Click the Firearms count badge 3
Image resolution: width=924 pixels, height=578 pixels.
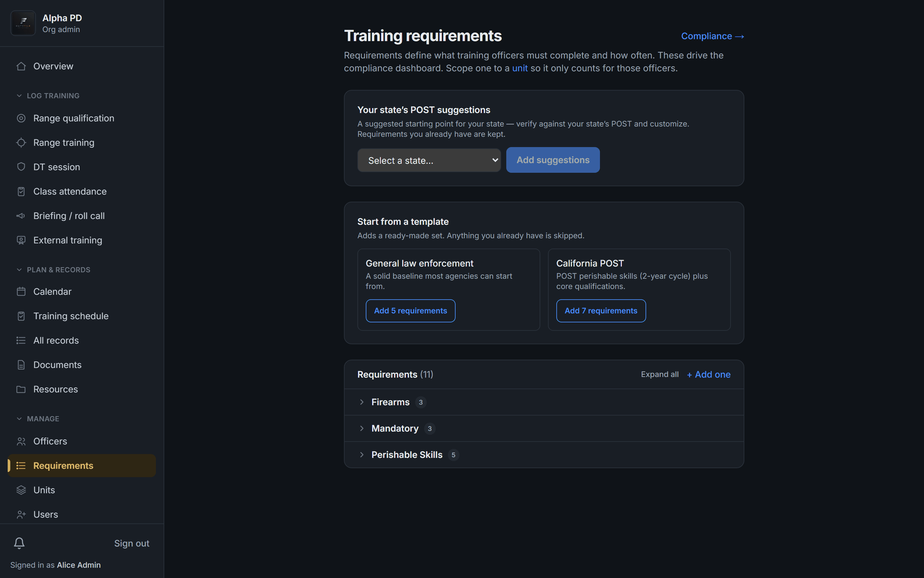[421, 402]
